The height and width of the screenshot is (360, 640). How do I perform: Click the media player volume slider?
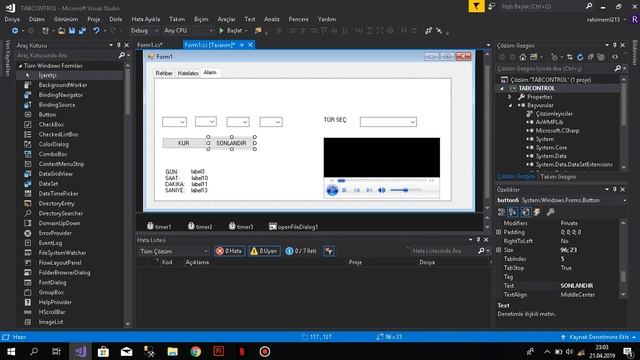405,190
